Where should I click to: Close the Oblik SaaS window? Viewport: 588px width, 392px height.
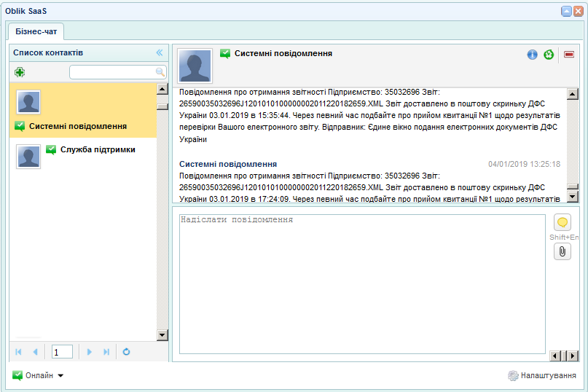click(x=579, y=11)
